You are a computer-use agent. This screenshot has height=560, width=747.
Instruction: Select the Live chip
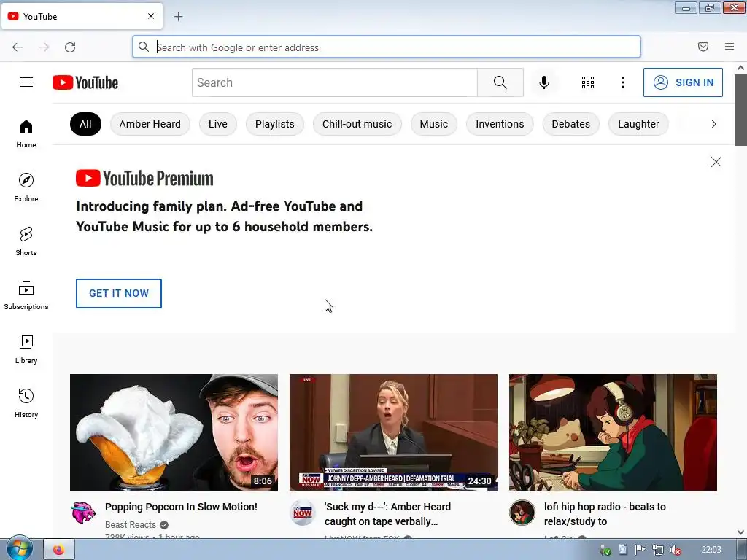coord(217,124)
